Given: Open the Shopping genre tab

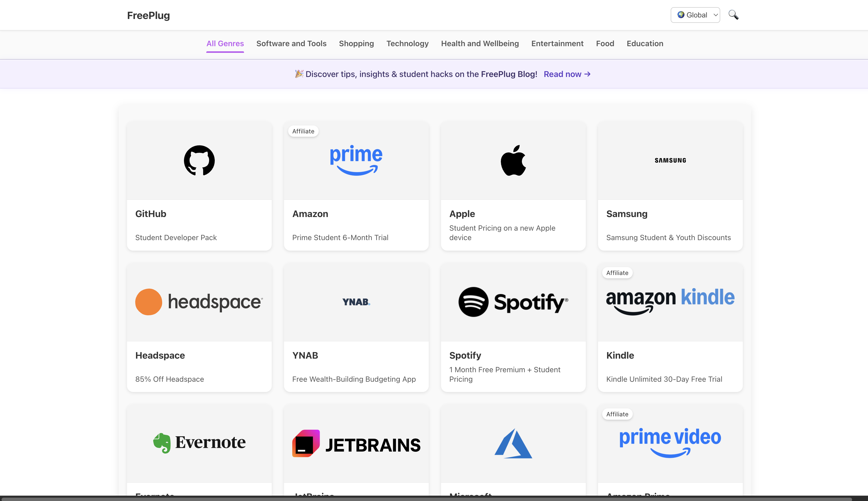Looking at the screenshot, I should point(356,43).
